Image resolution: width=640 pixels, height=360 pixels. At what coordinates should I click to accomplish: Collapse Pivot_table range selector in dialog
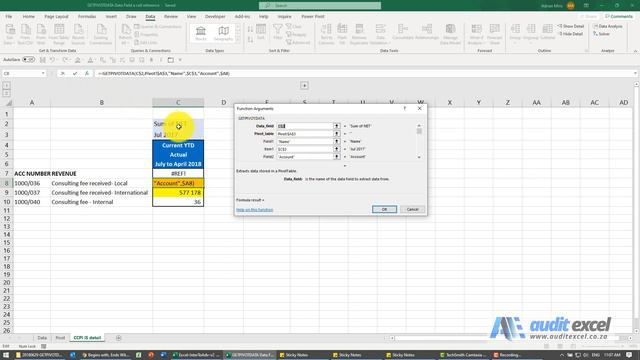(x=337, y=134)
